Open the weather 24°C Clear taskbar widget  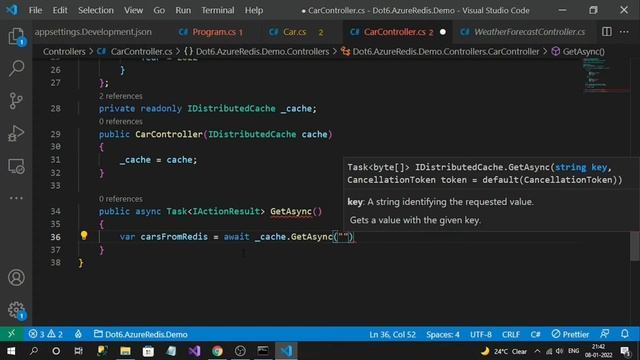pos(504,351)
